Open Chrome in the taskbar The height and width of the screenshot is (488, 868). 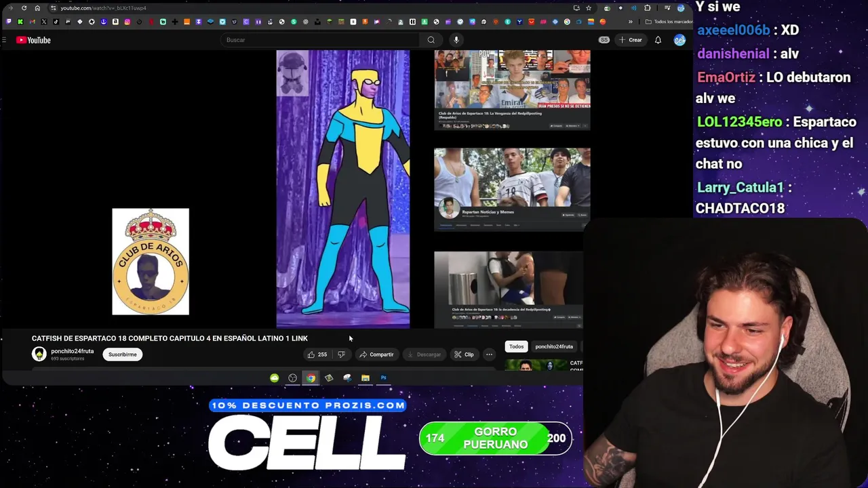click(x=311, y=378)
